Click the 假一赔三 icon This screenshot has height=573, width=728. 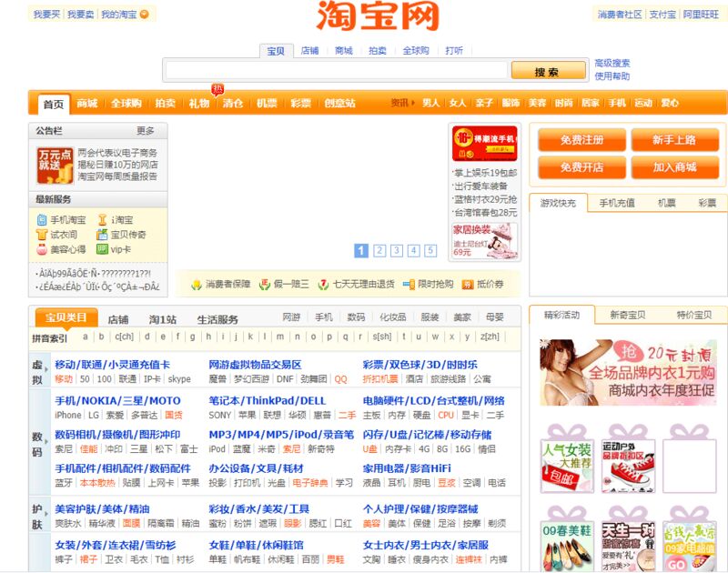click(265, 285)
